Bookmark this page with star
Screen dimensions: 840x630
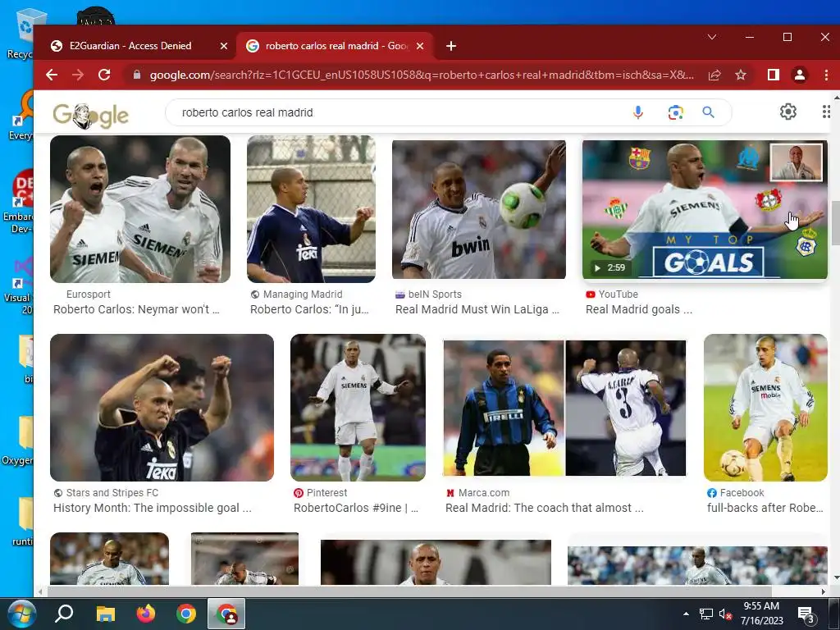click(x=741, y=75)
